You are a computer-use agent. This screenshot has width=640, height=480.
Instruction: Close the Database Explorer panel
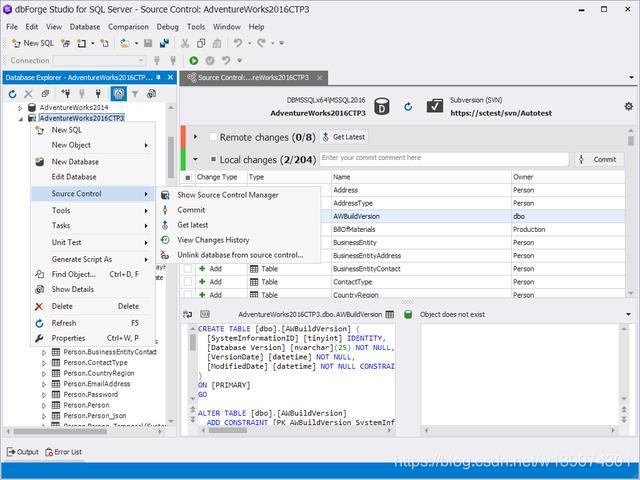pyautogui.click(x=171, y=77)
